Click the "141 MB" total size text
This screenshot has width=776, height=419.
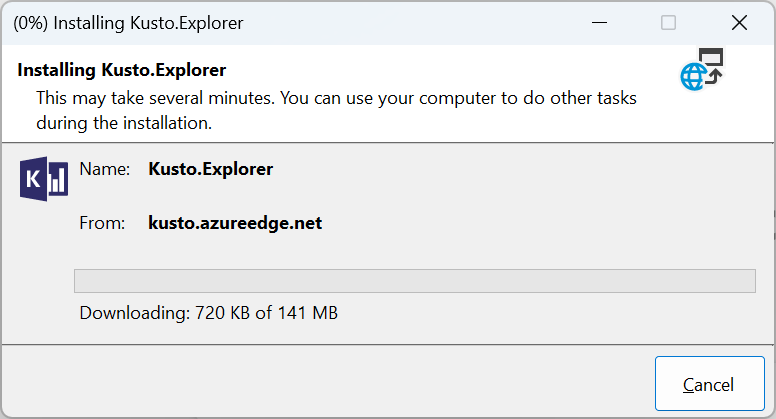(x=310, y=313)
